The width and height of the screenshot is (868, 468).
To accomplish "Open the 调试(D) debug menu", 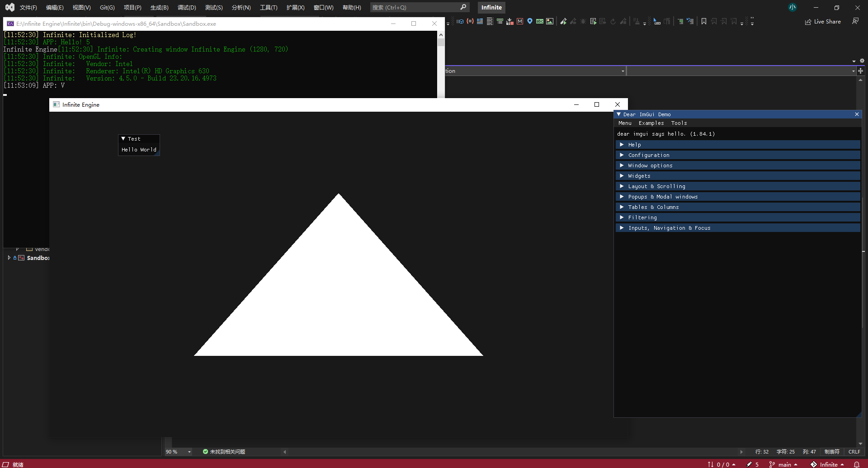I will (x=187, y=8).
